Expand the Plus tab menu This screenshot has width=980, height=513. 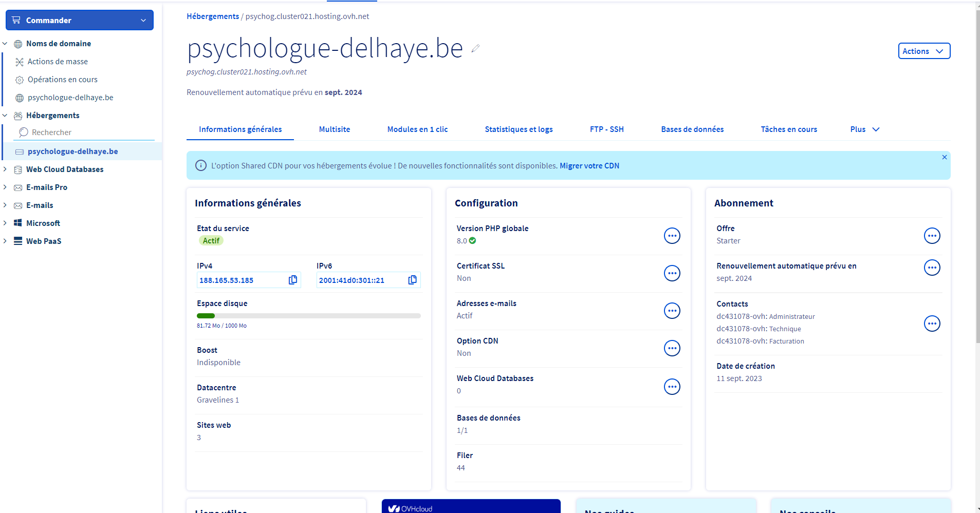pos(865,129)
